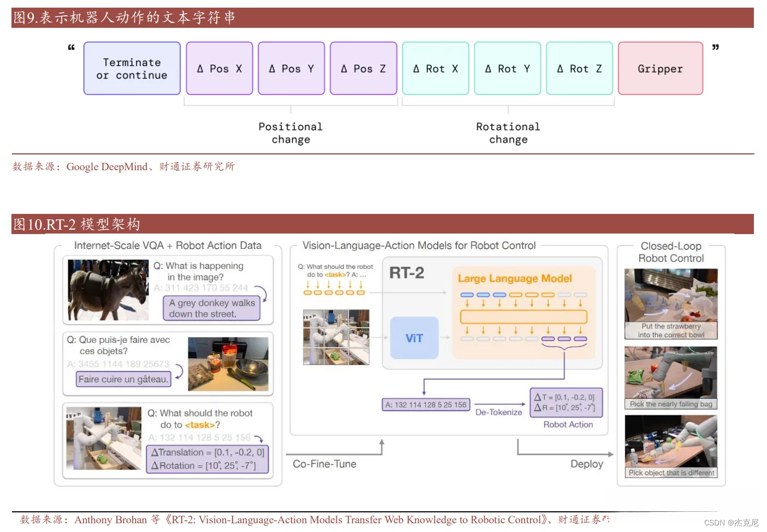Open the robot arm photo in the data panel
Screen dimensions: 767x532
104,438
